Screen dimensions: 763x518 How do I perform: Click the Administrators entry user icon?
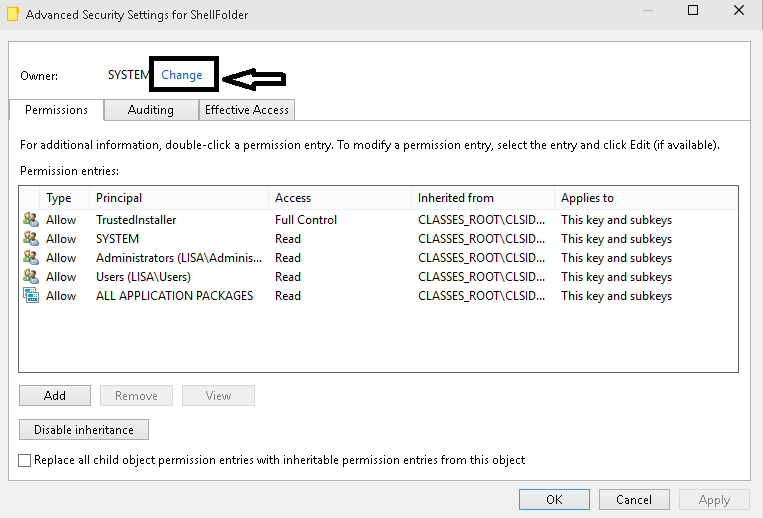click(30, 258)
